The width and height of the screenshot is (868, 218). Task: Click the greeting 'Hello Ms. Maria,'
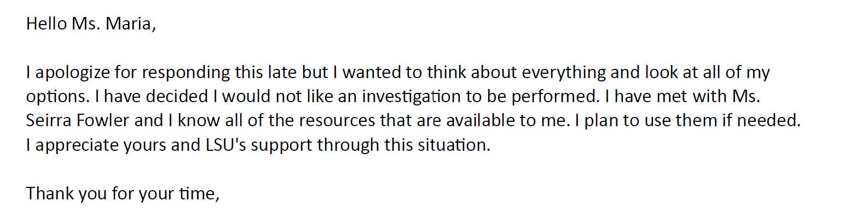[91, 24]
